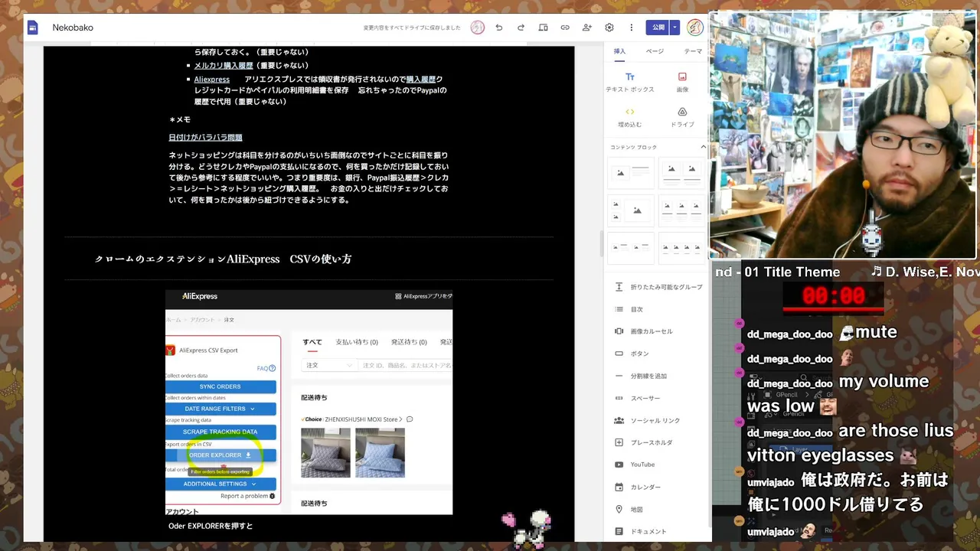This screenshot has height=551, width=980.
Task: Click the ネットショッピング paragraph text
Action: [309, 178]
